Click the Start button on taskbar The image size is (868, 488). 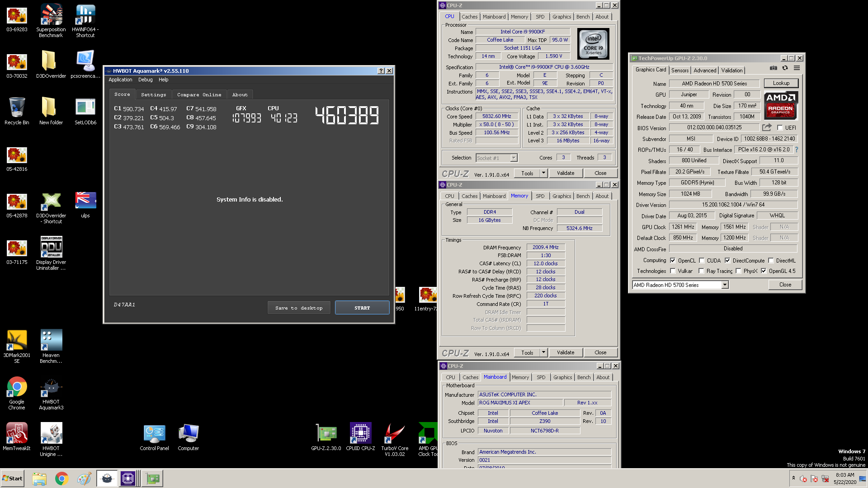point(12,479)
